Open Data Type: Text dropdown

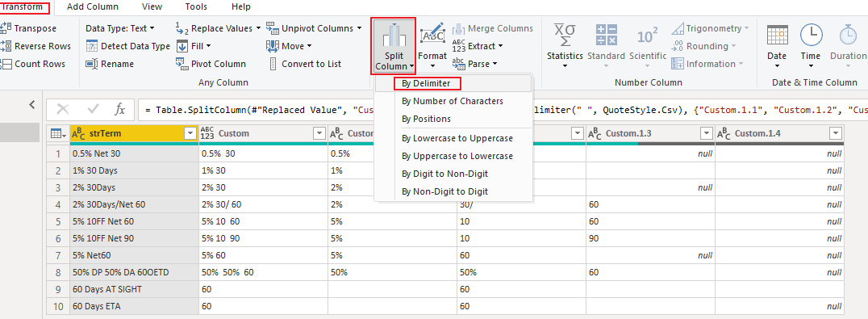[120, 28]
